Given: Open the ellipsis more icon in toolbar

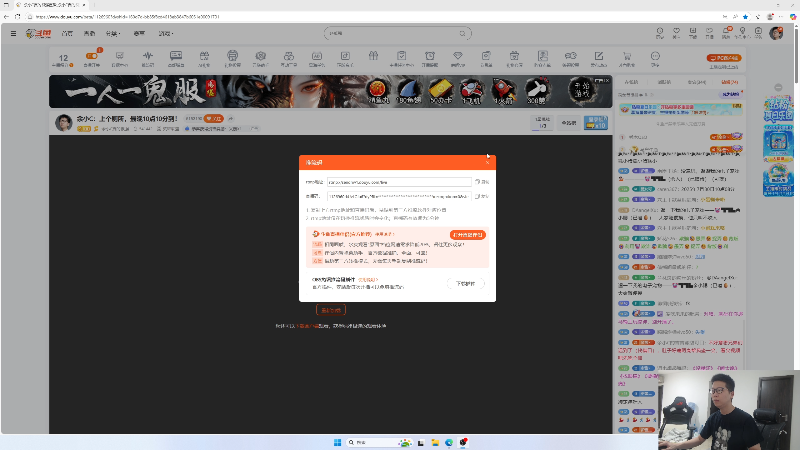Looking at the screenshot, I should 655,58.
